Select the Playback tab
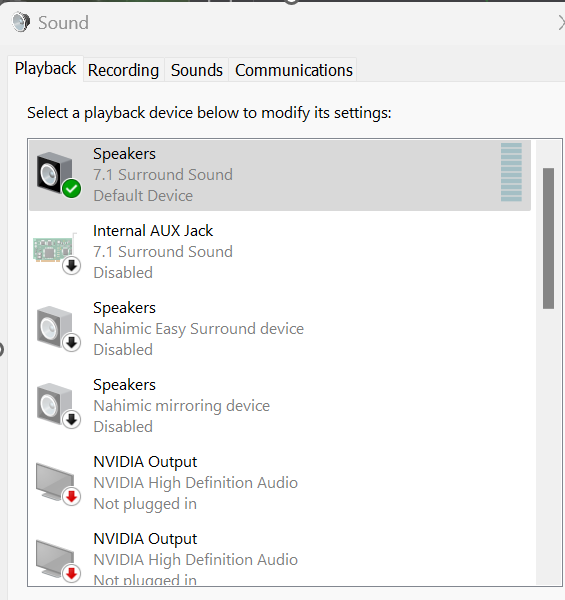Screen dimensions: 565x600 click(46, 69)
